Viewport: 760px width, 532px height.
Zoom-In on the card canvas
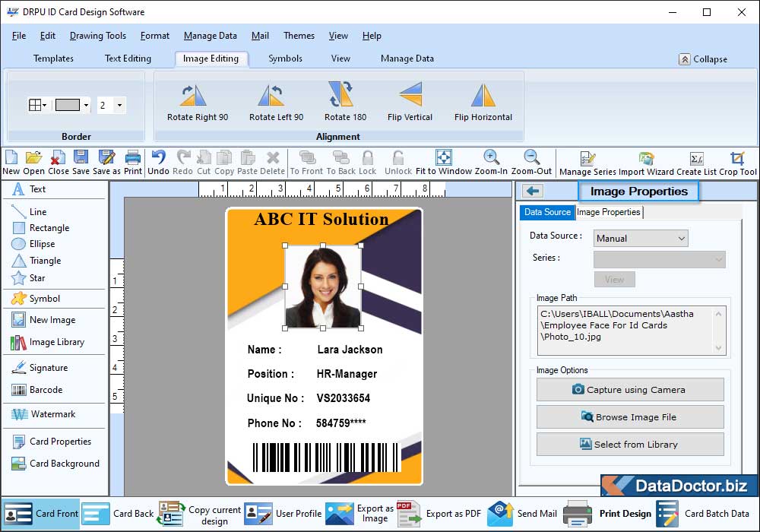491,163
